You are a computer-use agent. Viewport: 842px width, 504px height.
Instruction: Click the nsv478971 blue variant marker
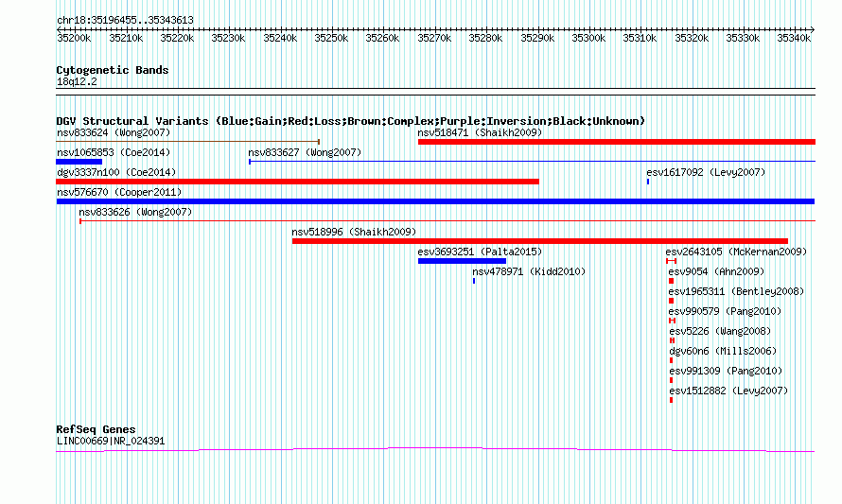[474, 281]
